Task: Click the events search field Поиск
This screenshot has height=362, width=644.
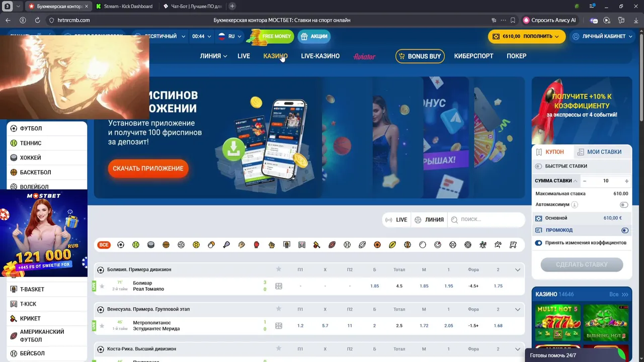Action: [487, 220]
